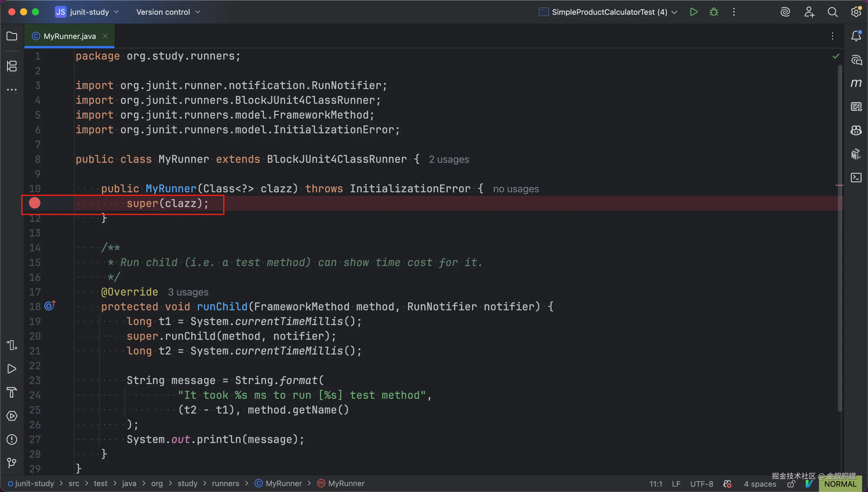Viewport: 868px width, 492px height.
Task: Open the Project tool window folder icon
Action: [x=12, y=36]
